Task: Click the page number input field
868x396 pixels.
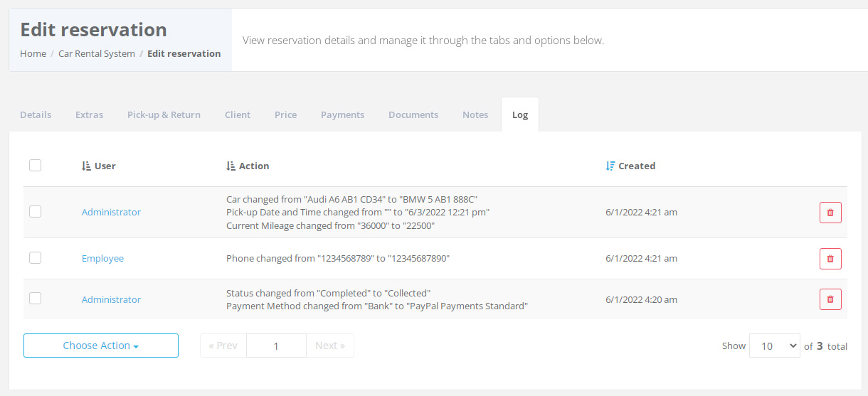Action: [x=276, y=346]
